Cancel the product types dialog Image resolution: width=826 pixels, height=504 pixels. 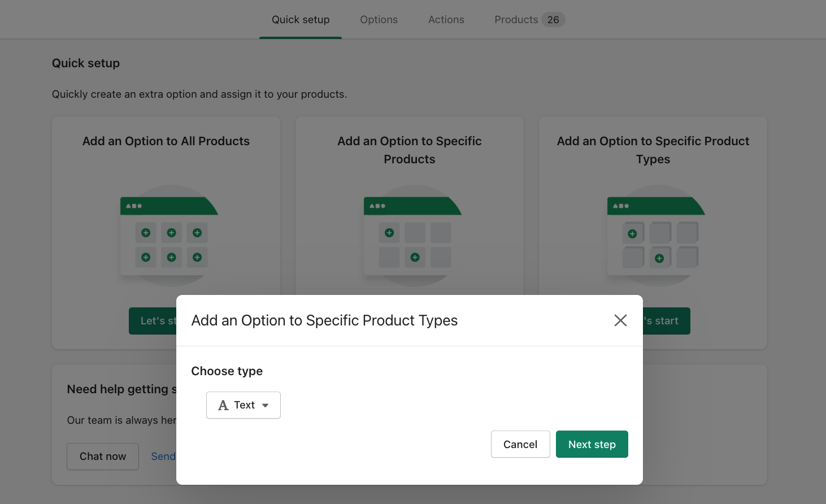[520, 444]
